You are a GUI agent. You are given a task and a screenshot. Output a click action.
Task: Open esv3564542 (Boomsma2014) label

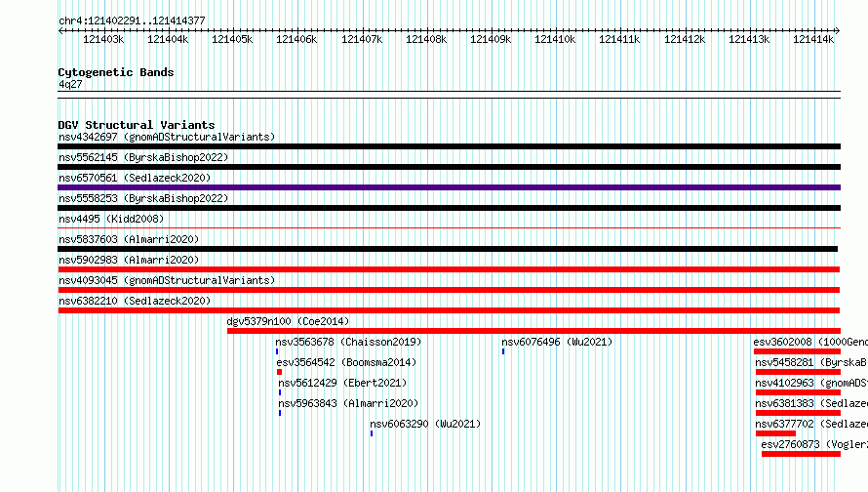[x=346, y=362]
